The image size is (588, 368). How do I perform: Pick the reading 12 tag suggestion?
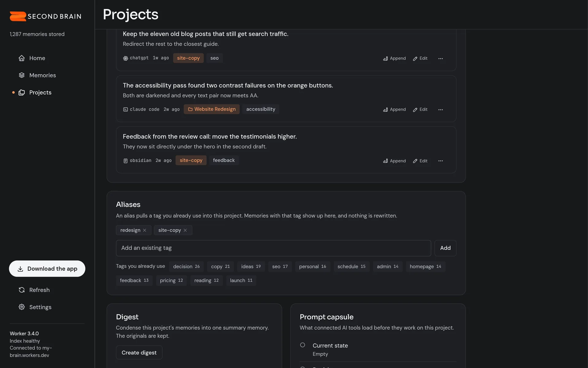click(206, 280)
